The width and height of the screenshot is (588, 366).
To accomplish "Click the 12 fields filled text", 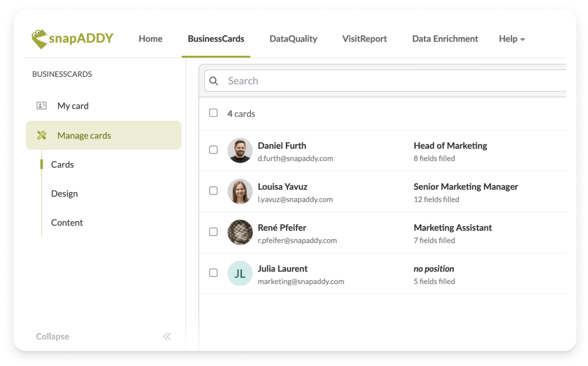I will pos(436,200).
